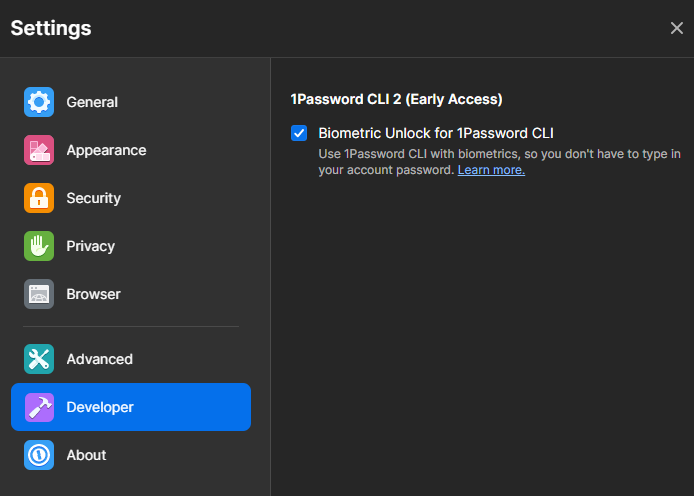This screenshot has height=496, width=694.
Task: Click the pink Appearance paint icon
Action: click(x=39, y=150)
